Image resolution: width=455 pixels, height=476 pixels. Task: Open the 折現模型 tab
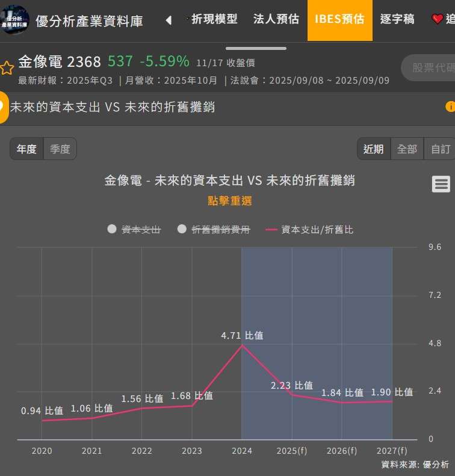coord(214,19)
